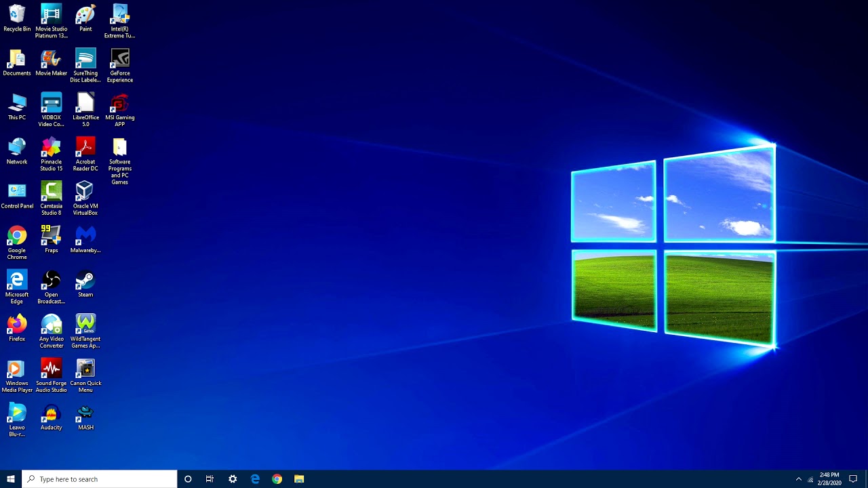Select the Movie Maker shortcut

pos(51,62)
